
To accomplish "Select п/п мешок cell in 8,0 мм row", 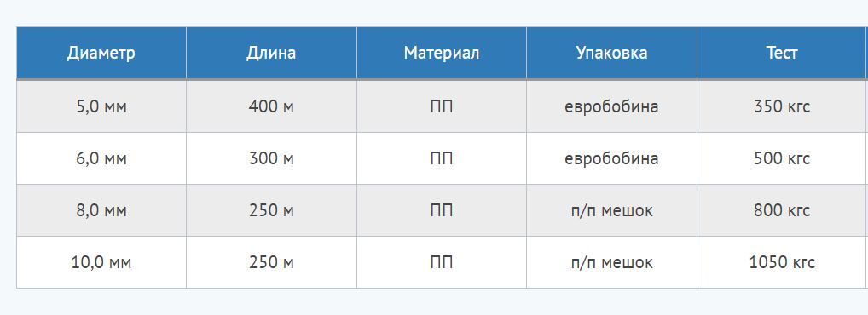I will (611, 210).
